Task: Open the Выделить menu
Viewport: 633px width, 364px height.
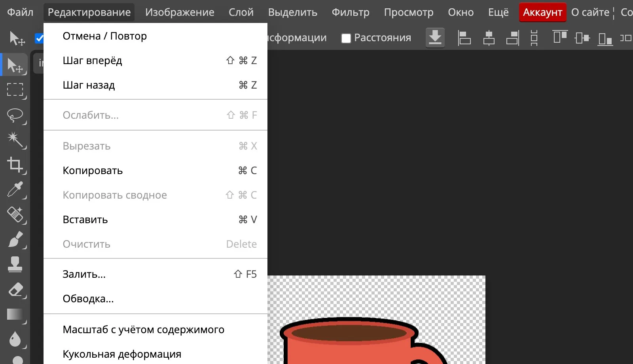Action: coord(293,12)
